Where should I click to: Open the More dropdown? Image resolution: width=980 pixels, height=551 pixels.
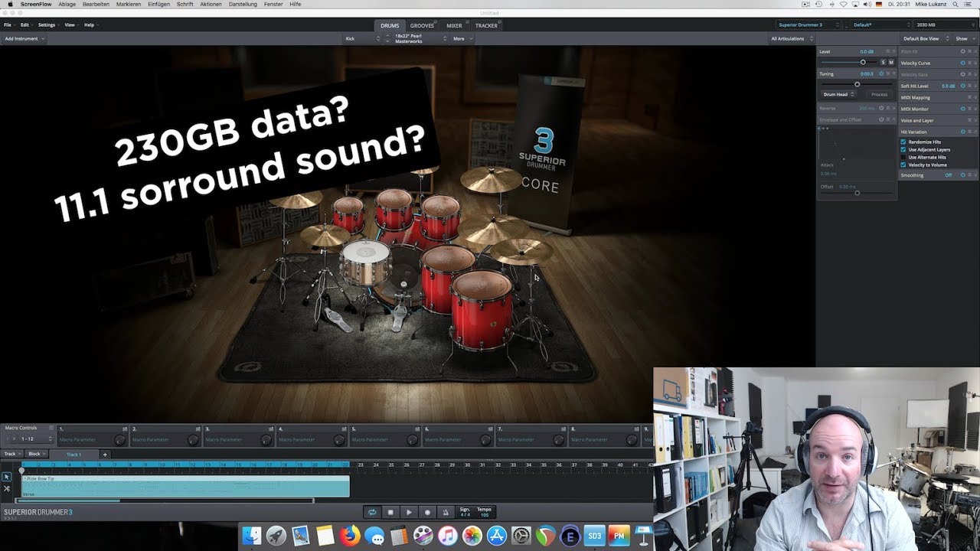[x=462, y=38]
